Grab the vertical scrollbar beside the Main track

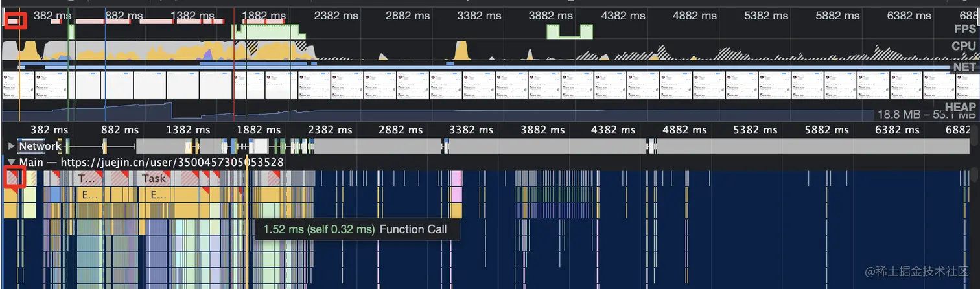click(x=974, y=174)
